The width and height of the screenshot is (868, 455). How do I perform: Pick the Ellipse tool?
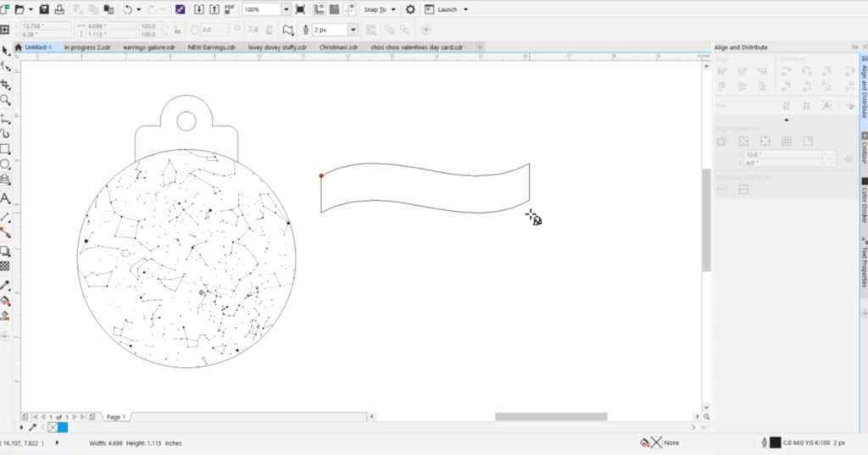point(6,164)
